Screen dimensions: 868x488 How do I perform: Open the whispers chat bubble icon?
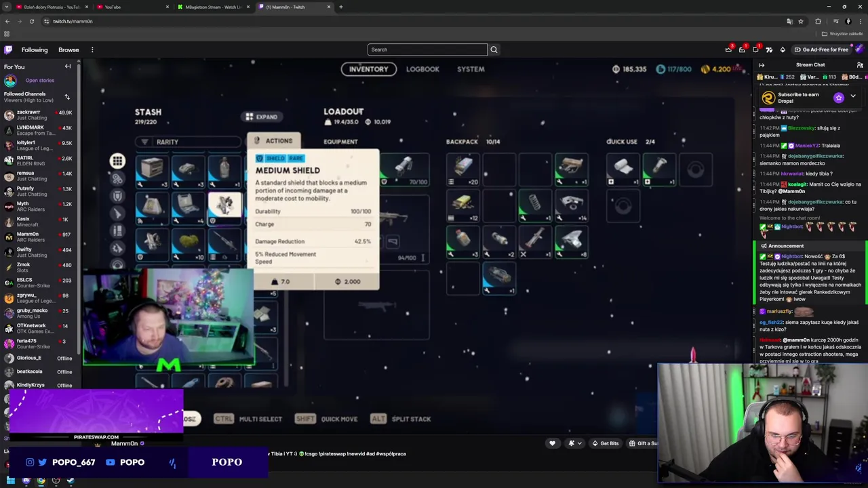(x=756, y=49)
